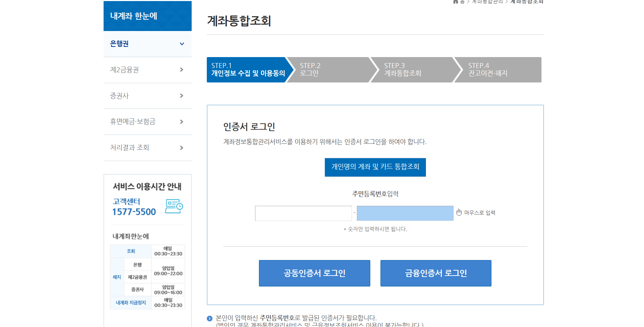
Task: Select the 내계좌 한눈에 sidebar menu
Action: 147,16
